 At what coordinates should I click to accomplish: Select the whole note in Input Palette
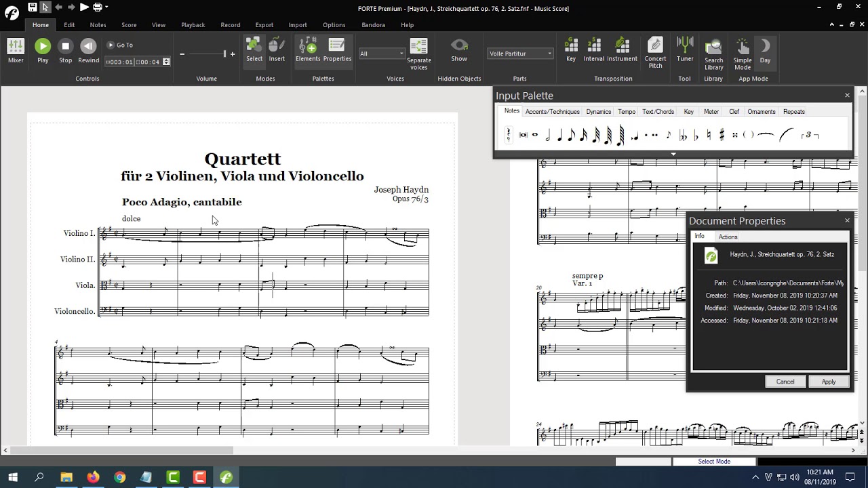pos(535,135)
